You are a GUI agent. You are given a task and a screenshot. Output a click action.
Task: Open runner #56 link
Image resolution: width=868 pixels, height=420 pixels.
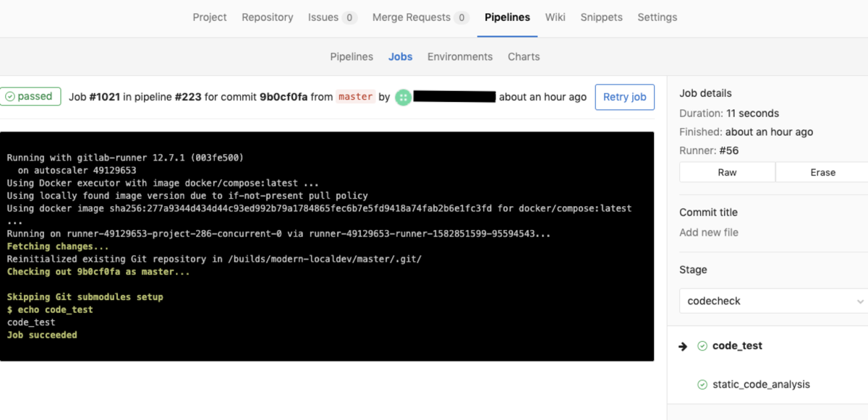pos(729,150)
